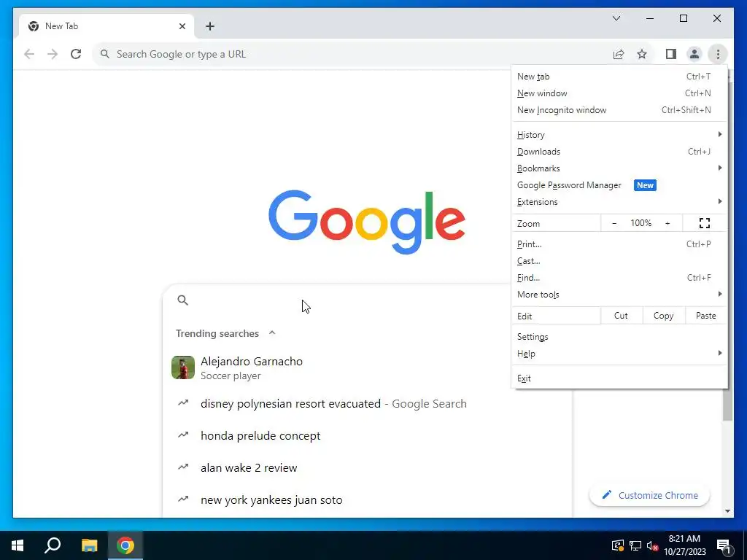Select New tab menu item
This screenshot has width=747, height=560.
tap(619, 76)
